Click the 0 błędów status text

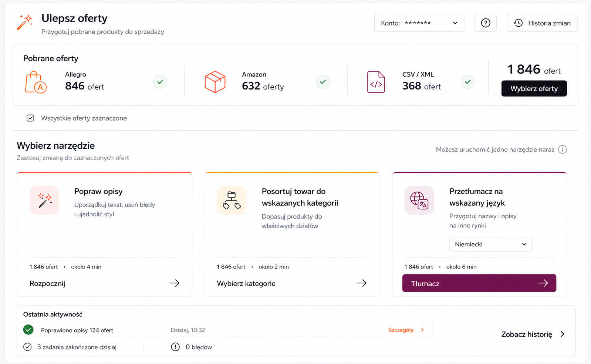[x=199, y=347]
